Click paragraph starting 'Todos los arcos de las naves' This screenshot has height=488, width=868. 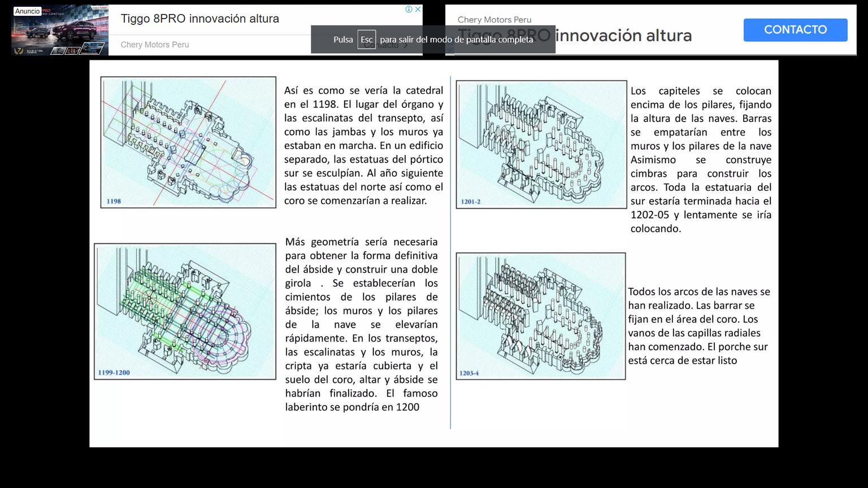[699, 326]
